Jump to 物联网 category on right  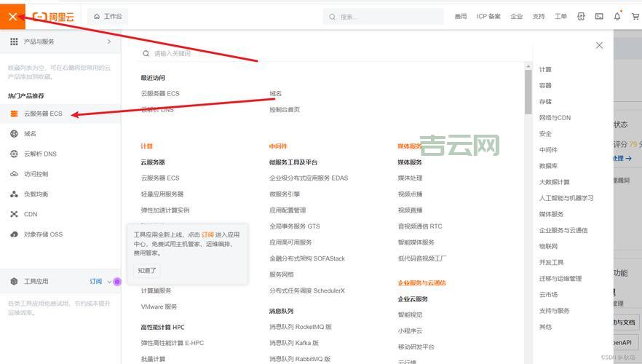[548, 246]
